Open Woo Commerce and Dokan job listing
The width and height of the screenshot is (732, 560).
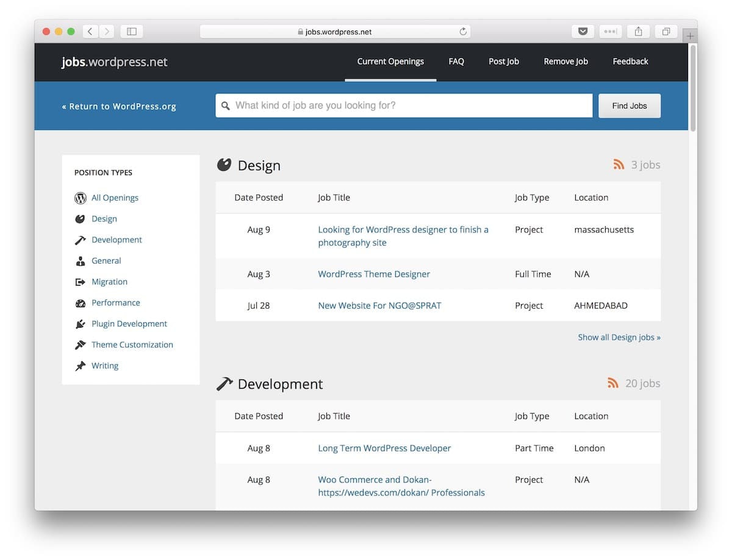(401, 486)
